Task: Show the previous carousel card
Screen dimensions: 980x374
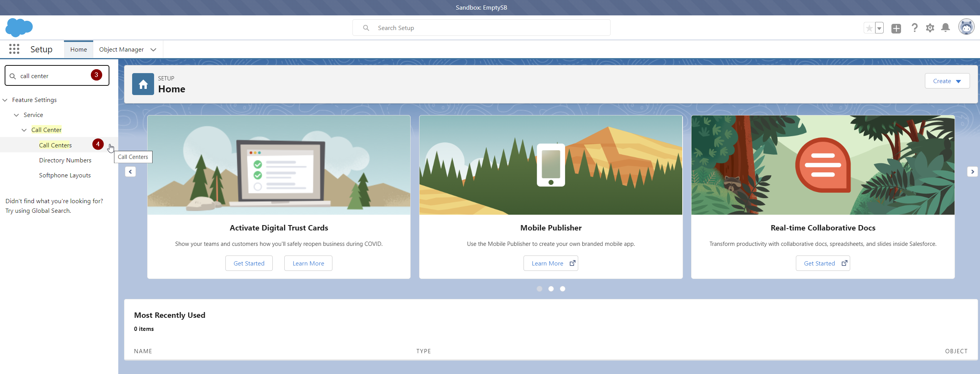Action: point(130,172)
